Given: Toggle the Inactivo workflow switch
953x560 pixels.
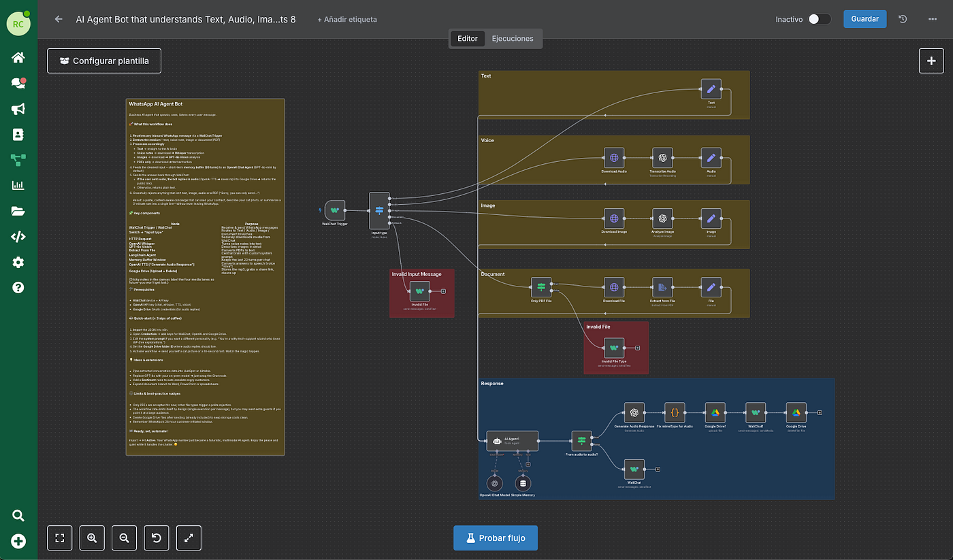Looking at the screenshot, I should 820,19.
